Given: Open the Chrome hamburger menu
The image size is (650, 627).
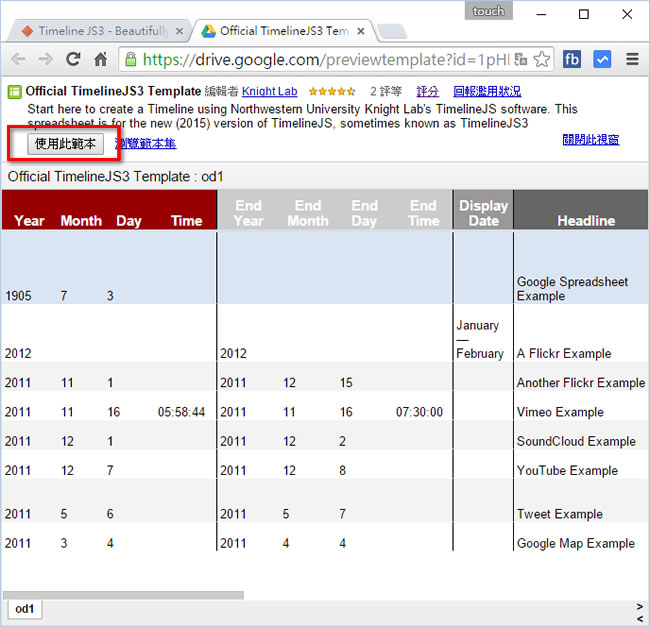Looking at the screenshot, I should [632, 60].
